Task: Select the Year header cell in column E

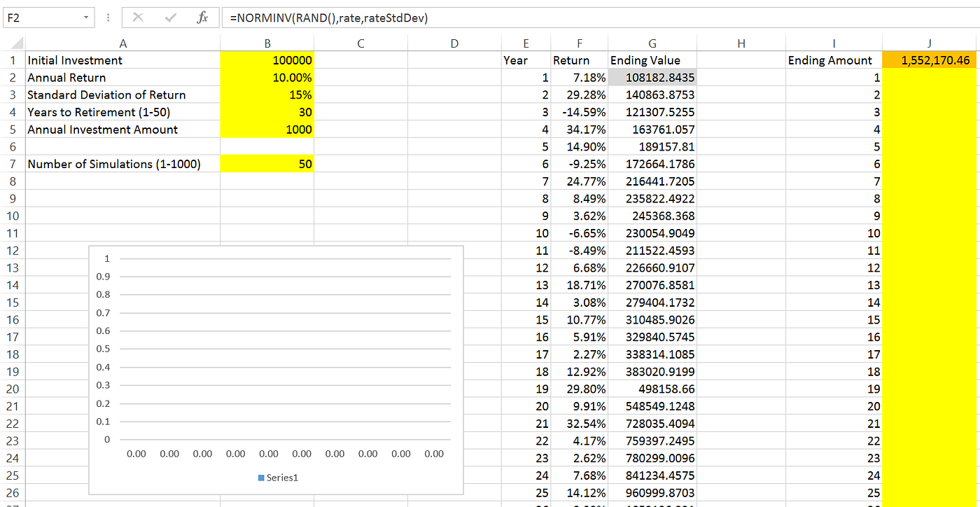Action: pyautogui.click(x=526, y=60)
